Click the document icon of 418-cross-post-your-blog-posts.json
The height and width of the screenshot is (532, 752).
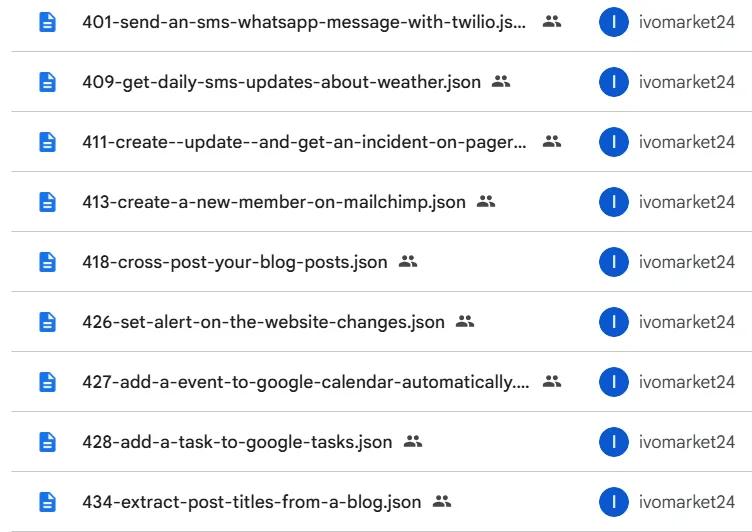pyautogui.click(x=47, y=262)
